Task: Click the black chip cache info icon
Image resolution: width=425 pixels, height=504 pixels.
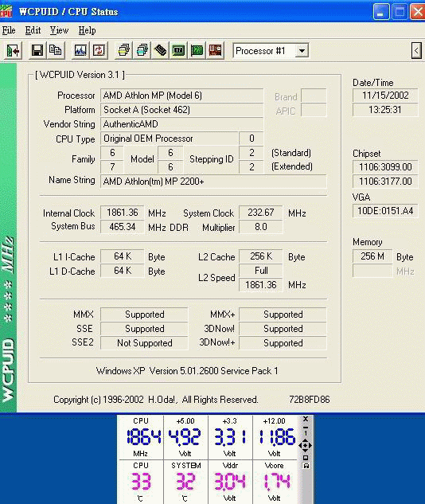Action: pyautogui.click(x=160, y=50)
